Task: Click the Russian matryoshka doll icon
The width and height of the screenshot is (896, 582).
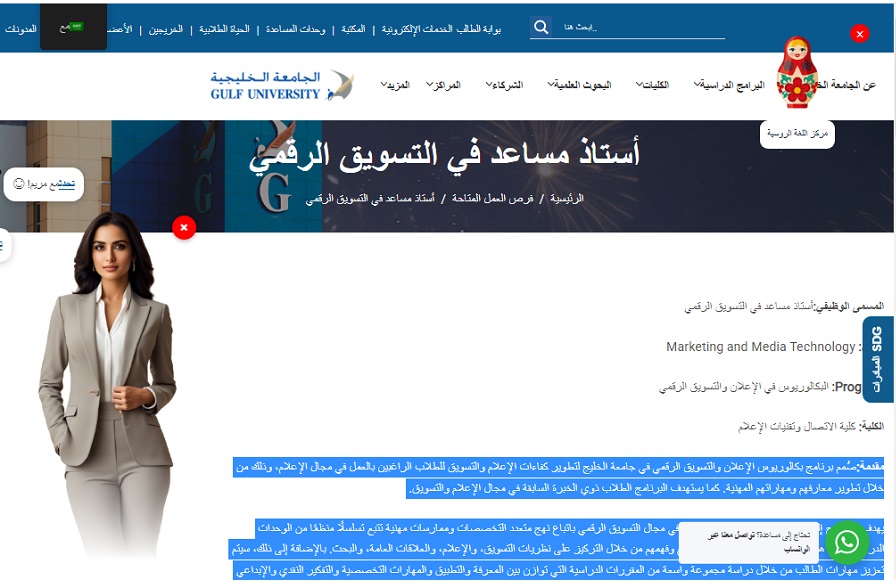Action: pos(798,73)
